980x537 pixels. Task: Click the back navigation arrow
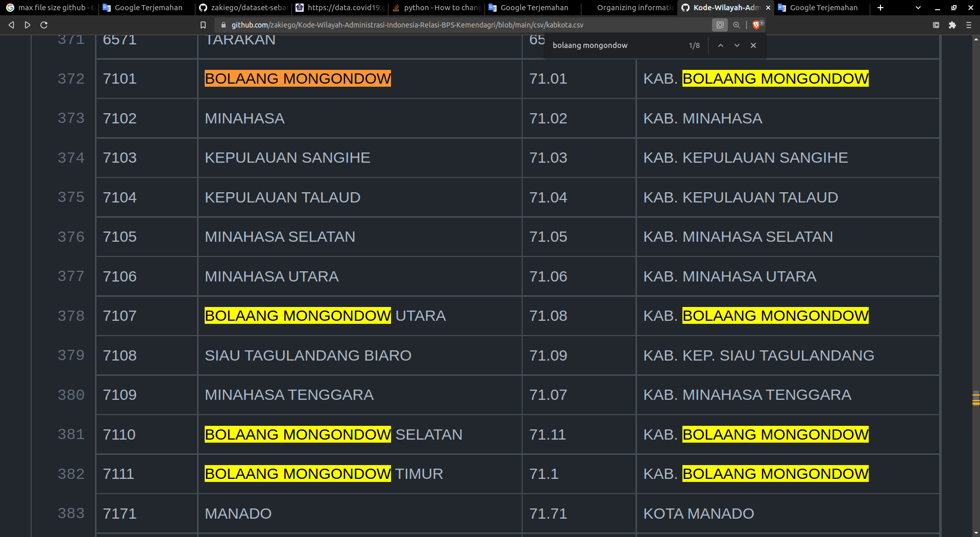pos(11,24)
